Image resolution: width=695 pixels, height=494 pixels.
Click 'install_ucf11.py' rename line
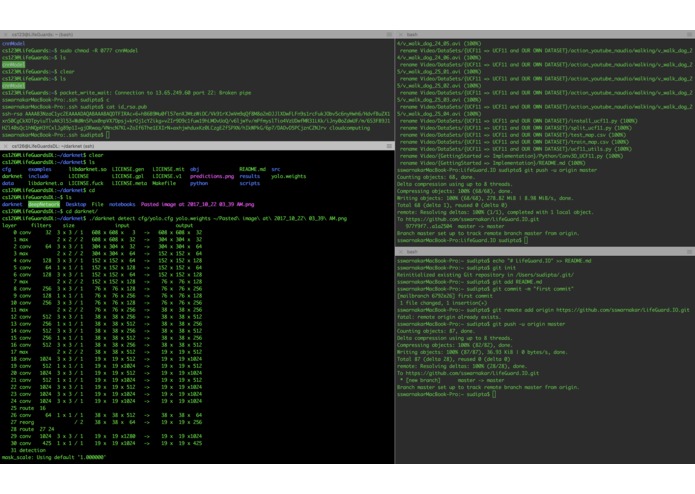coord(518,121)
